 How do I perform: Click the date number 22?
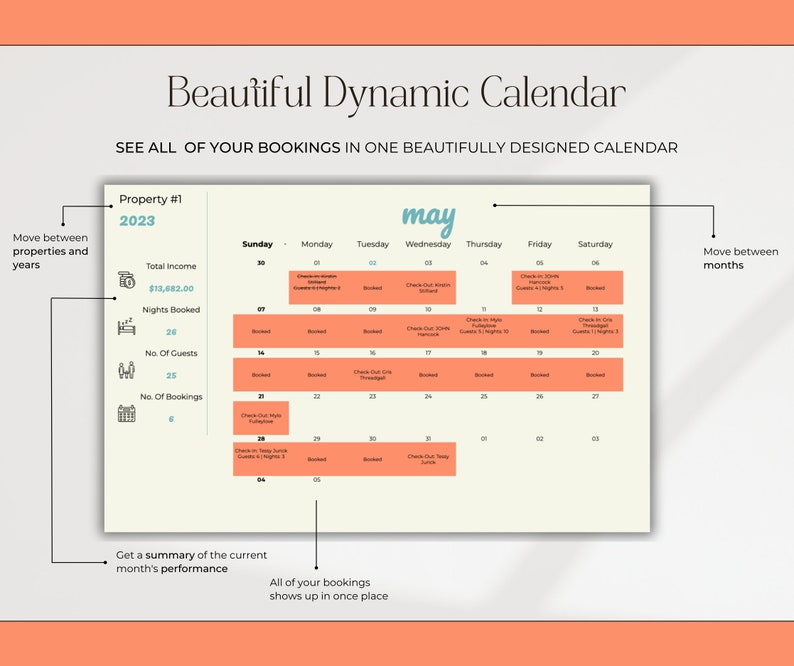tap(317, 397)
